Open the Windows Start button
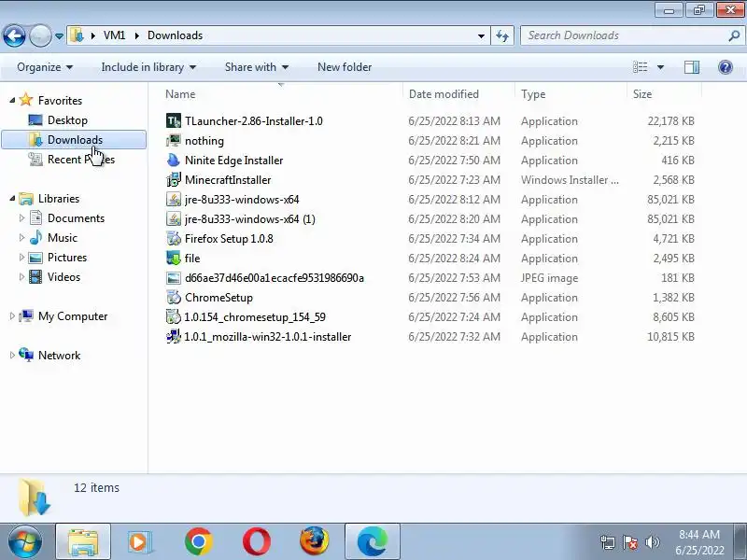Screen dimensions: 747x560 (25, 541)
